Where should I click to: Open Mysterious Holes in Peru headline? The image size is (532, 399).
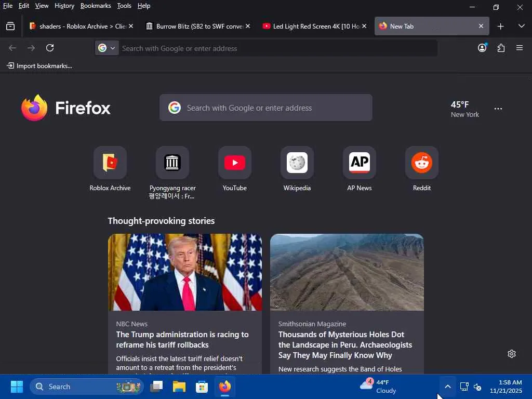[345, 345]
